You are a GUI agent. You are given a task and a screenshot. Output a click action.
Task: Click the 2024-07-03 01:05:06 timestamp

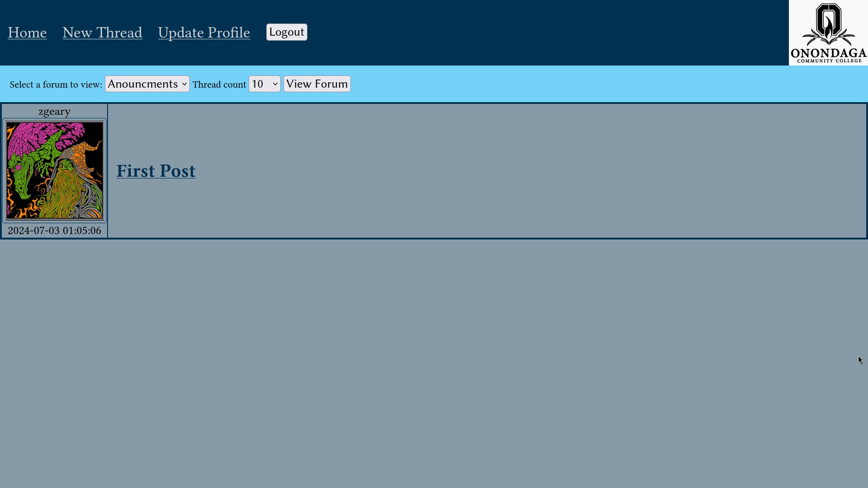point(54,230)
